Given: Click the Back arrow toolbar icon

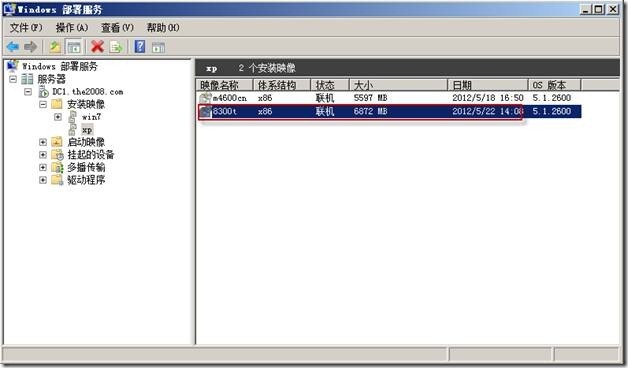Looking at the screenshot, I should pos(13,47).
